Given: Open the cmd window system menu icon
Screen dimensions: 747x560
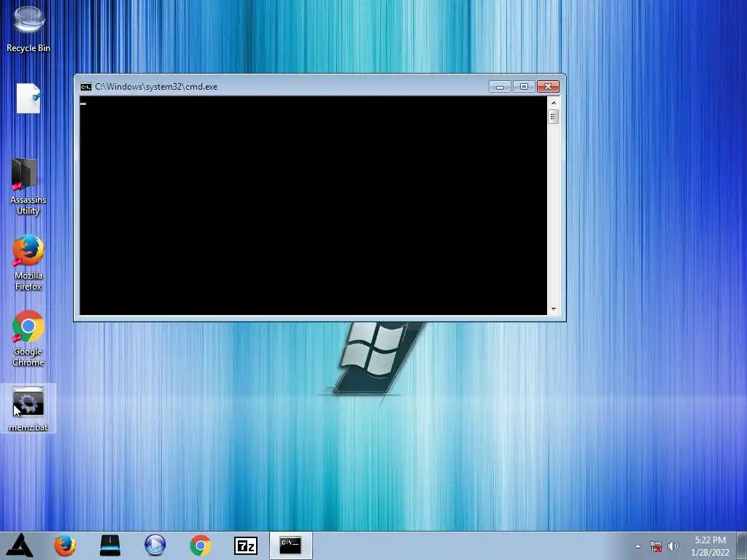Looking at the screenshot, I should (86, 87).
